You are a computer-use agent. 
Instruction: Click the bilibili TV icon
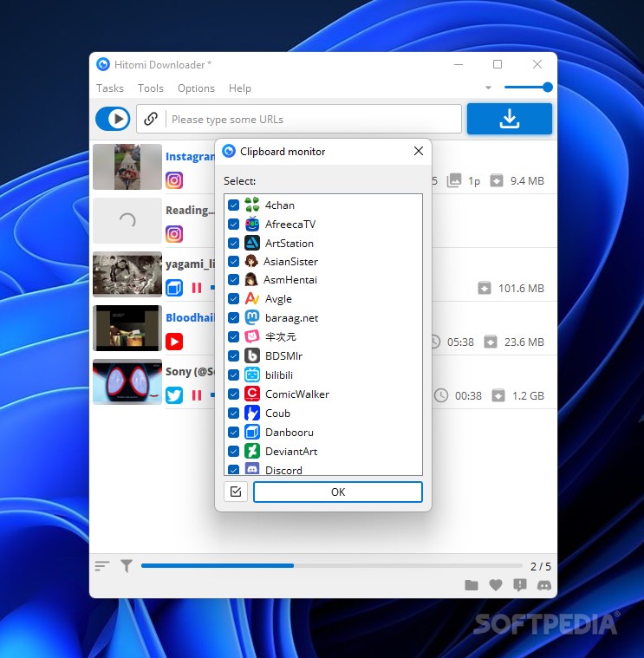click(251, 375)
